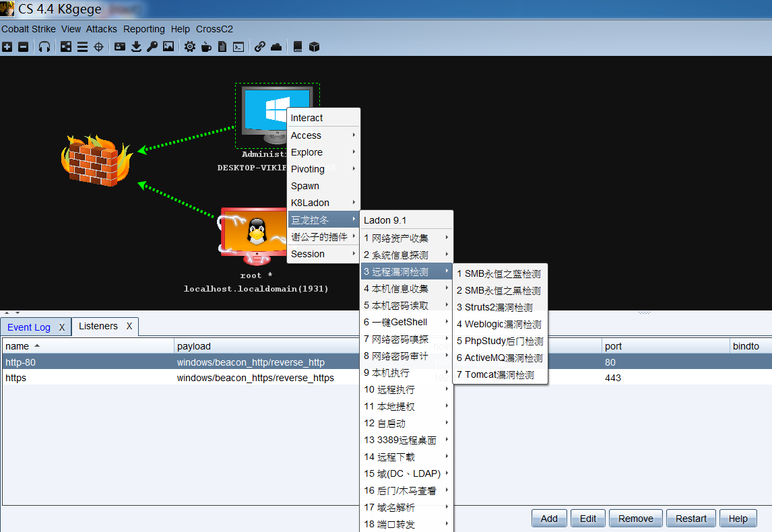This screenshot has width=772, height=532.
Task: Sort listeners by name column header
Action: (x=88, y=346)
